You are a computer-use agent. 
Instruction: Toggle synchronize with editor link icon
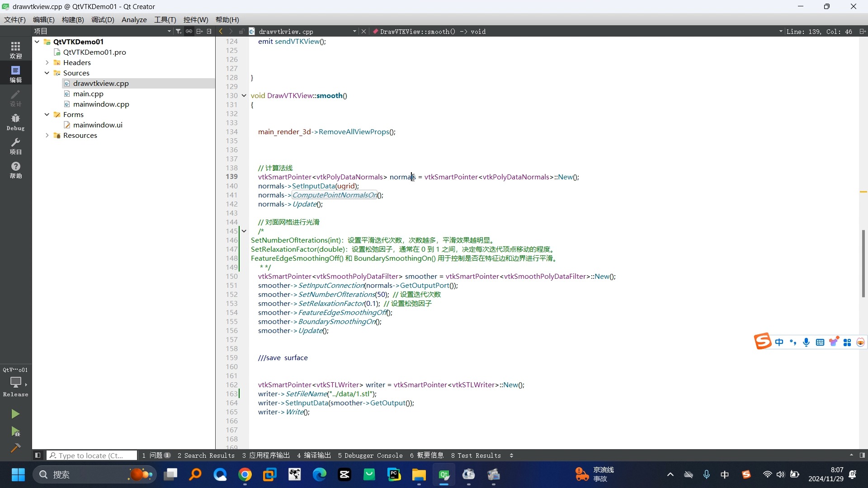pyautogui.click(x=189, y=31)
